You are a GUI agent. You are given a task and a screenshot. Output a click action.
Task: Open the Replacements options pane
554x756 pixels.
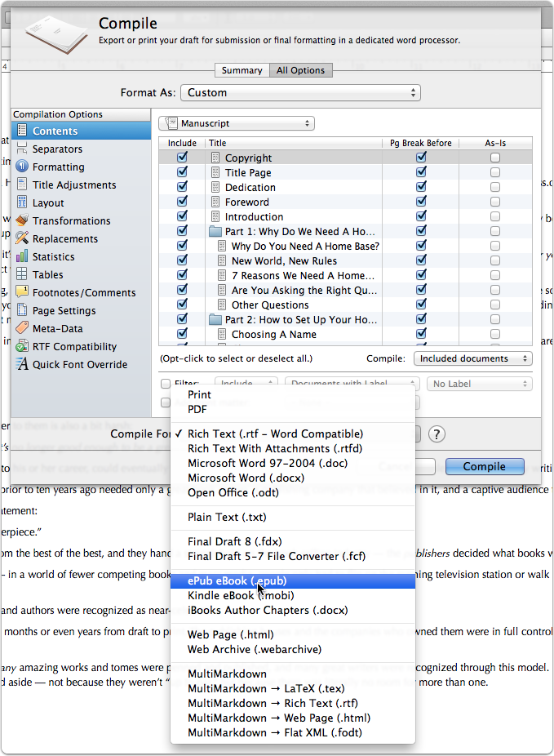[81, 238]
